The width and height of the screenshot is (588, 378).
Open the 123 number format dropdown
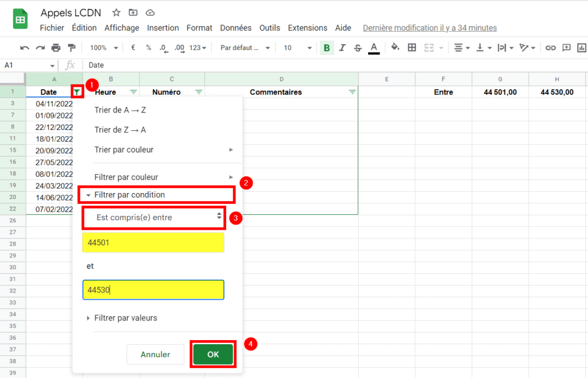198,48
